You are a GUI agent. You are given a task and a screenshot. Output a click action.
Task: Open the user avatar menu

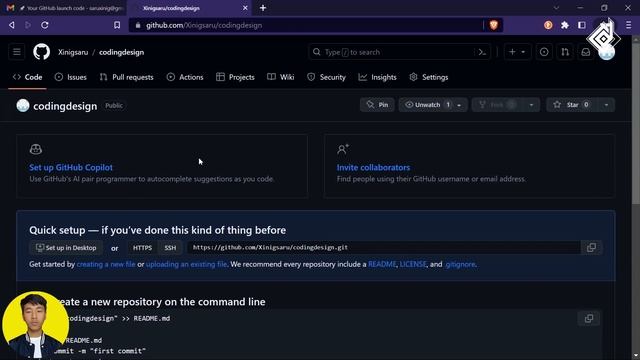pyautogui.click(x=607, y=52)
